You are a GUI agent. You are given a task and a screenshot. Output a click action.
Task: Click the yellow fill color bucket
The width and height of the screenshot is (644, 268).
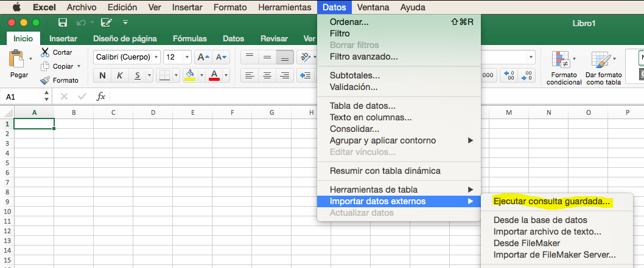point(190,75)
